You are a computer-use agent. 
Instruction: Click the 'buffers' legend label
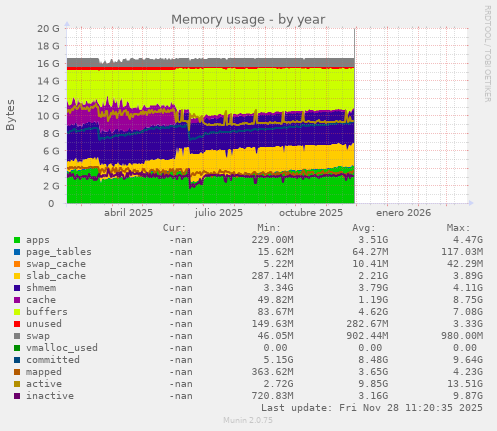(x=47, y=312)
